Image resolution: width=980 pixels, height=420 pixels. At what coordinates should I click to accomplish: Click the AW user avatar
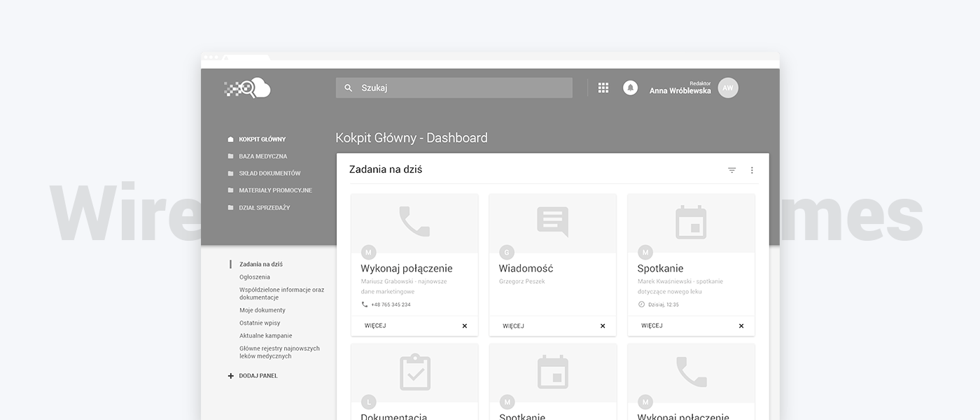[x=728, y=87]
